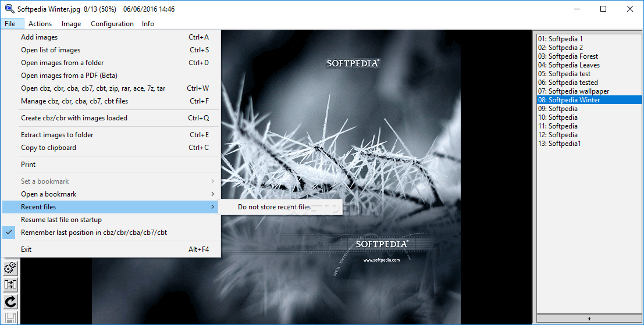Open the Configuration menu
644x325 pixels.
point(112,24)
